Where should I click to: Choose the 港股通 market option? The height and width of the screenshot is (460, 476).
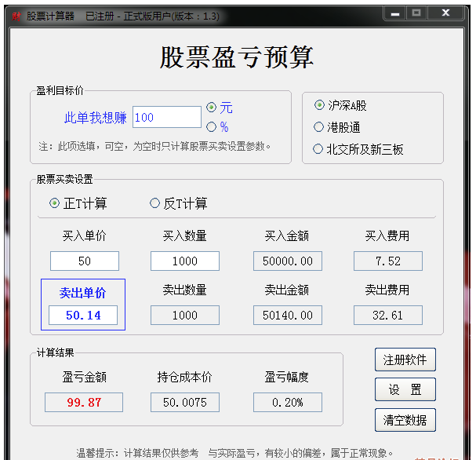319,127
